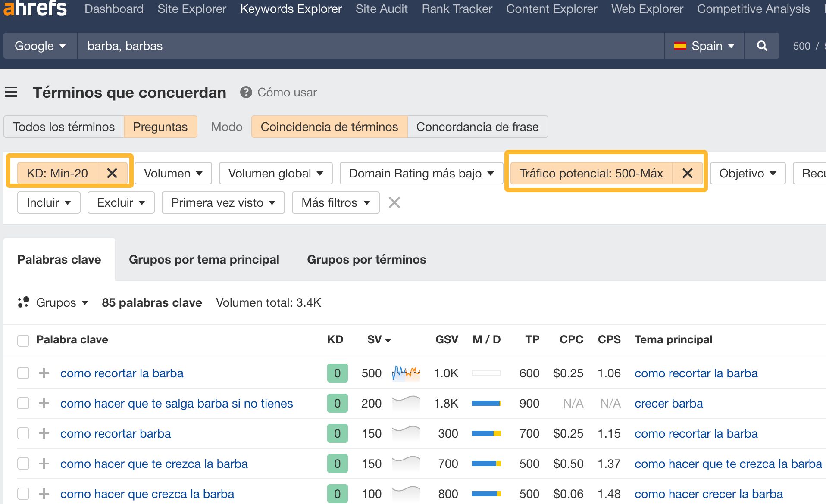Viewport: 826px width, 504px height.
Task: Select the select-all checkbox in the table header
Action: click(x=23, y=340)
